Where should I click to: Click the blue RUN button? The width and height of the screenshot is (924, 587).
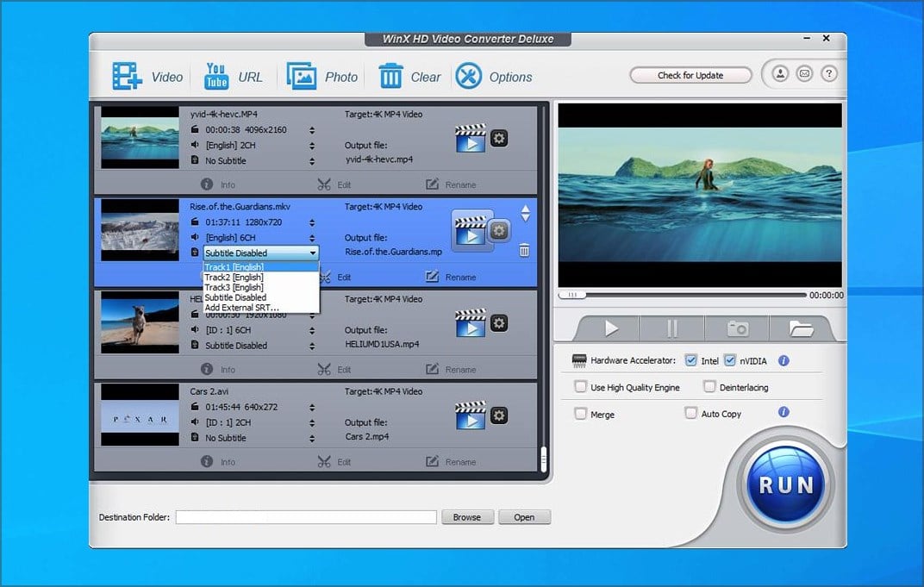pyautogui.click(x=786, y=485)
